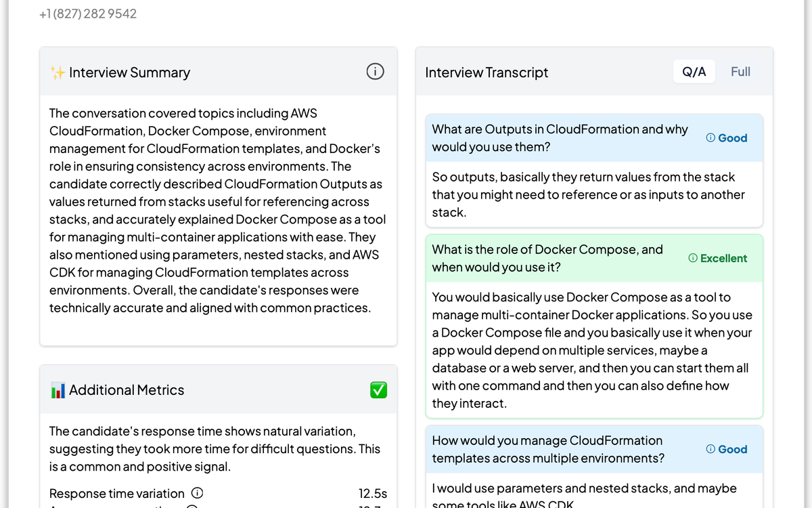Click the Good rating on the multiple environments question

[726, 450]
